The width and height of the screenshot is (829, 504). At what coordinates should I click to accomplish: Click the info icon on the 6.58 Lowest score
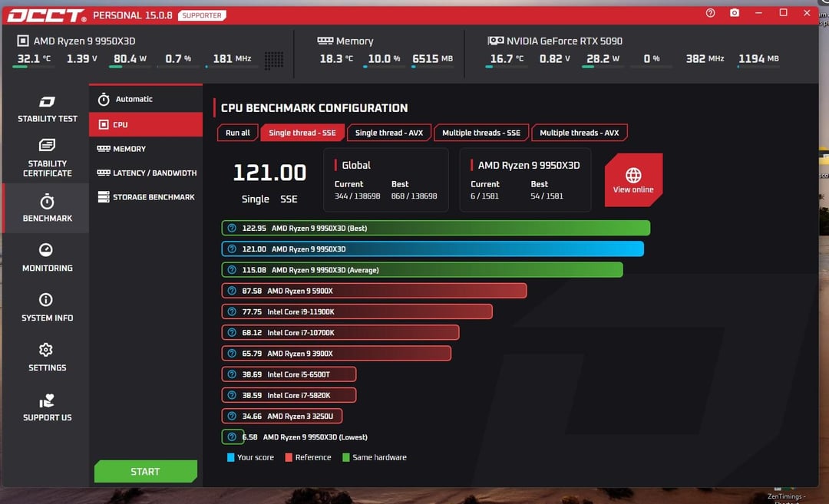click(232, 437)
